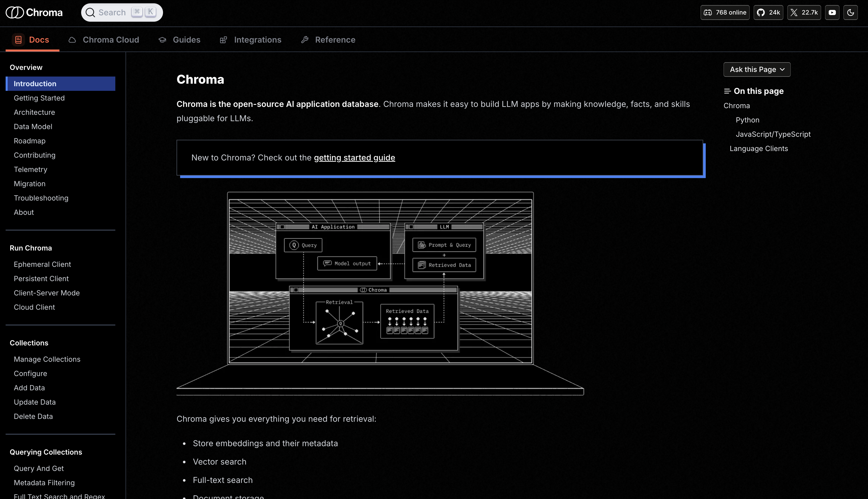Open Getting Started in sidebar
Viewport: 868px width, 499px height.
click(39, 98)
